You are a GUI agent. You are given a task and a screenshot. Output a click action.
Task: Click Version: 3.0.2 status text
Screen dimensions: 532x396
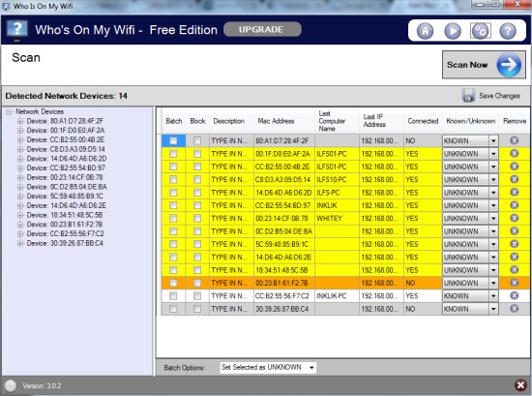pos(42,385)
